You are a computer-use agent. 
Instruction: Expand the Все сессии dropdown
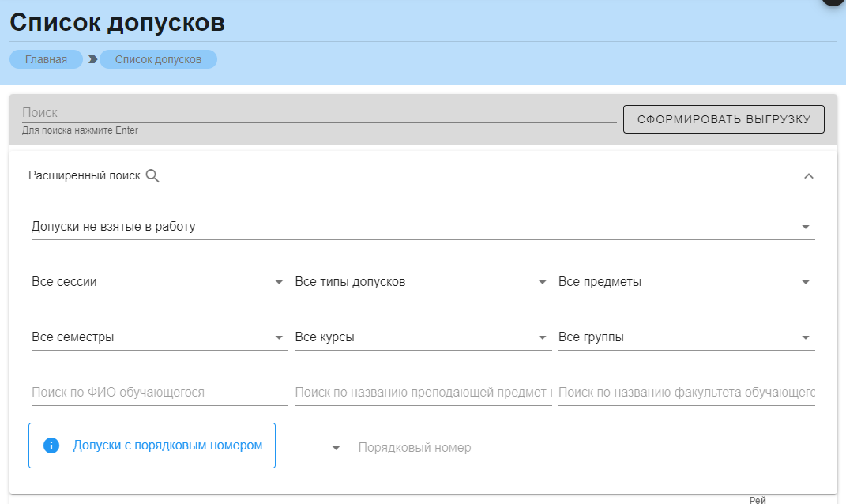point(159,282)
